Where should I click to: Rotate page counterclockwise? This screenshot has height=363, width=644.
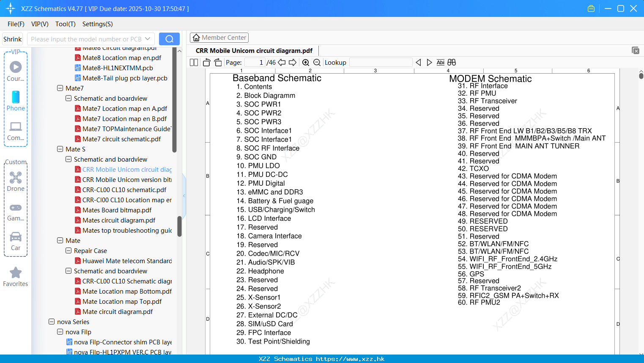[x=206, y=62]
